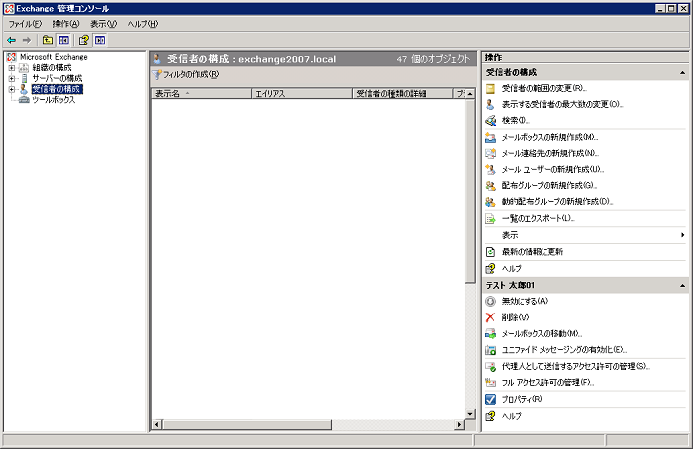The height and width of the screenshot is (449, 693).
Task: Open the 表示 submenu arrow in actions
Action: pos(682,235)
